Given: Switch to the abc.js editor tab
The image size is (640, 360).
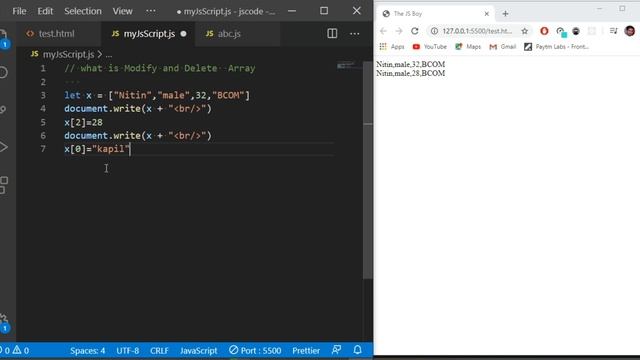Looking at the screenshot, I should [223, 34].
